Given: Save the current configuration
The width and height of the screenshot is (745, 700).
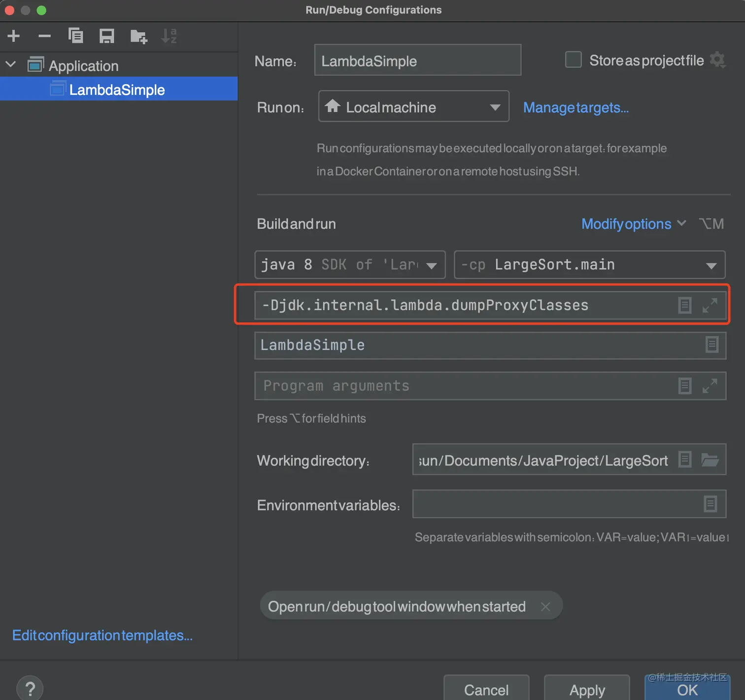Looking at the screenshot, I should 106,35.
